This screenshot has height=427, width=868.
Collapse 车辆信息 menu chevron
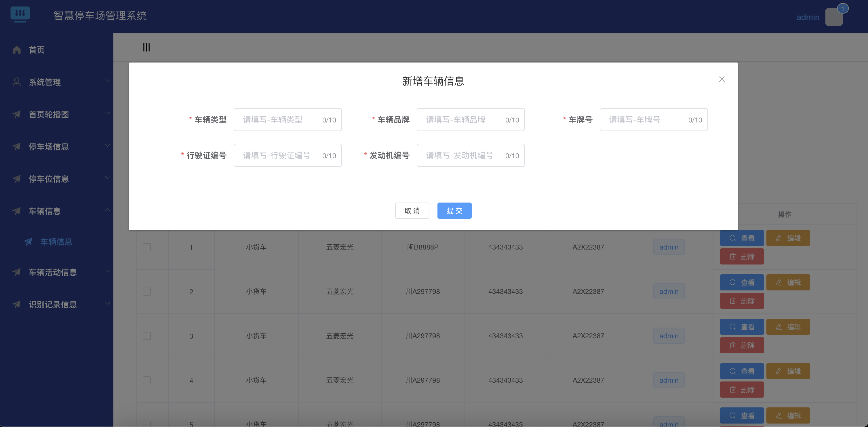[107, 210]
